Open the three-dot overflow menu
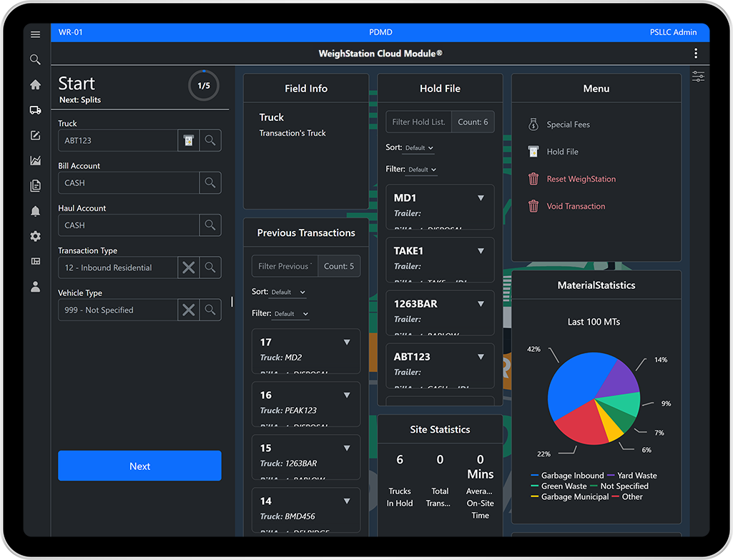 coord(696,54)
